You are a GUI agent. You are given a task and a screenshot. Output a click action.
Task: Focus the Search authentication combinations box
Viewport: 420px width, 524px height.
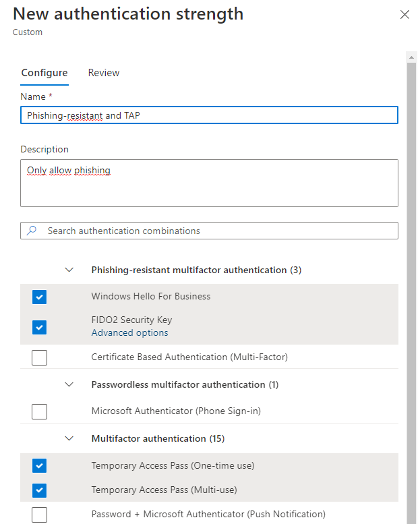click(209, 231)
